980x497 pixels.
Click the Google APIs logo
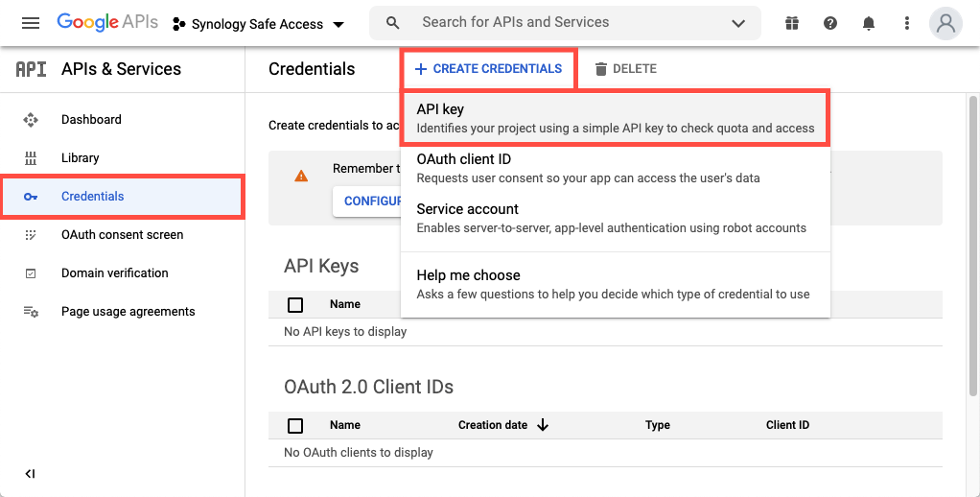click(107, 23)
